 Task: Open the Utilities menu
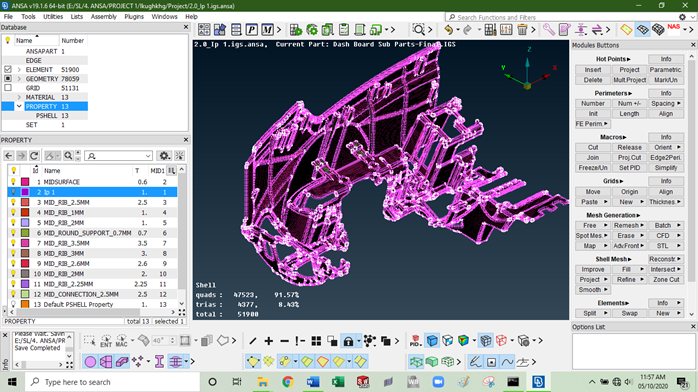[53, 16]
